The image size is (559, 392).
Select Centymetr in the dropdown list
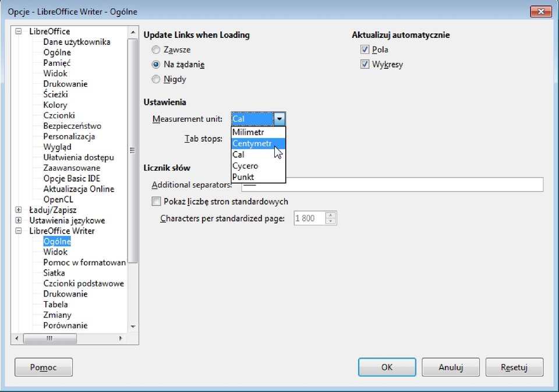[258, 143]
